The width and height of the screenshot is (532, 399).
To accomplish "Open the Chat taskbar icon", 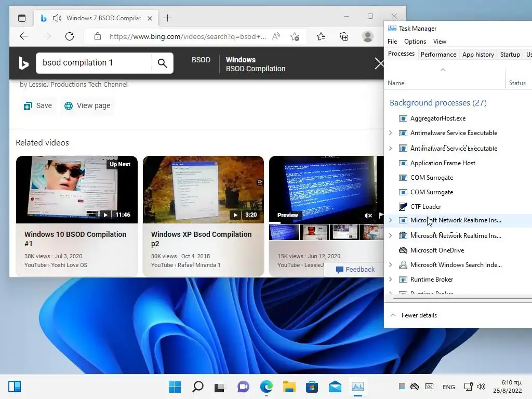I will click(243, 387).
